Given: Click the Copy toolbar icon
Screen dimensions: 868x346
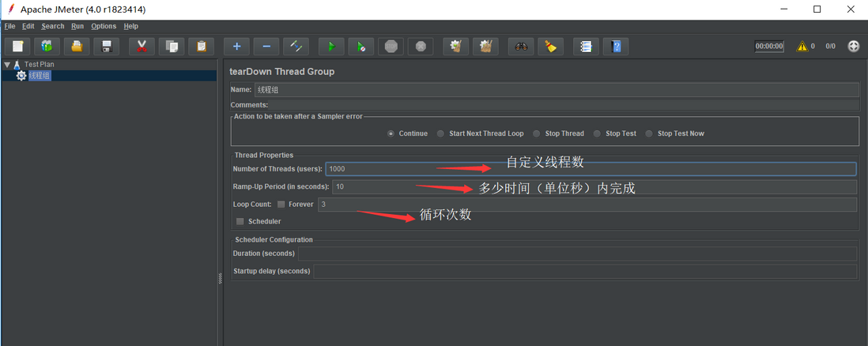Looking at the screenshot, I should [x=172, y=47].
